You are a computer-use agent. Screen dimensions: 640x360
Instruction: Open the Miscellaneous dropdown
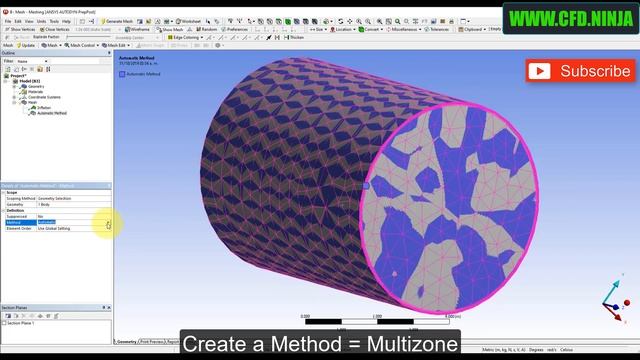(404, 29)
